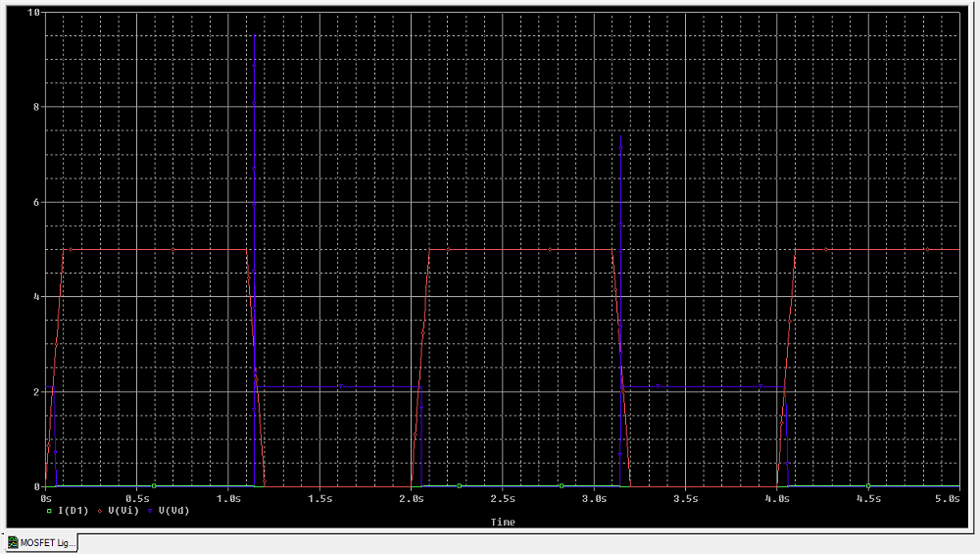Image resolution: width=980 pixels, height=554 pixels.
Task: Click the blue triangle marker beside V(Vd)
Action: (150, 511)
